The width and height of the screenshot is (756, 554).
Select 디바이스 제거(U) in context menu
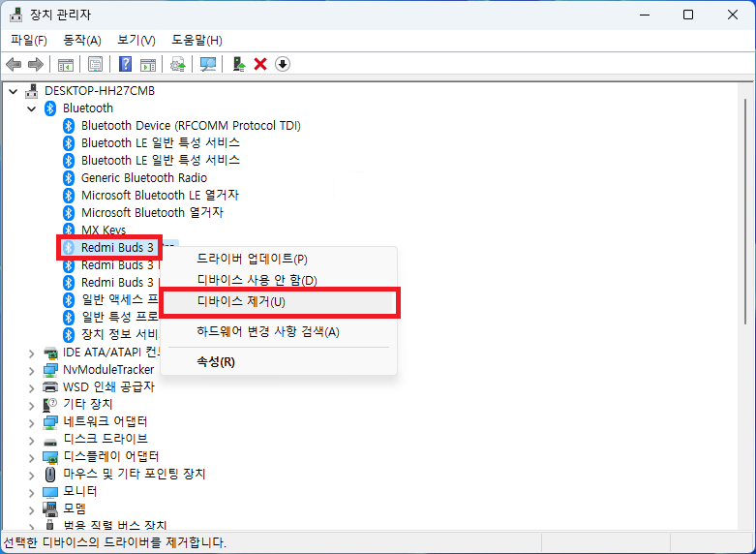pyautogui.click(x=279, y=302)
